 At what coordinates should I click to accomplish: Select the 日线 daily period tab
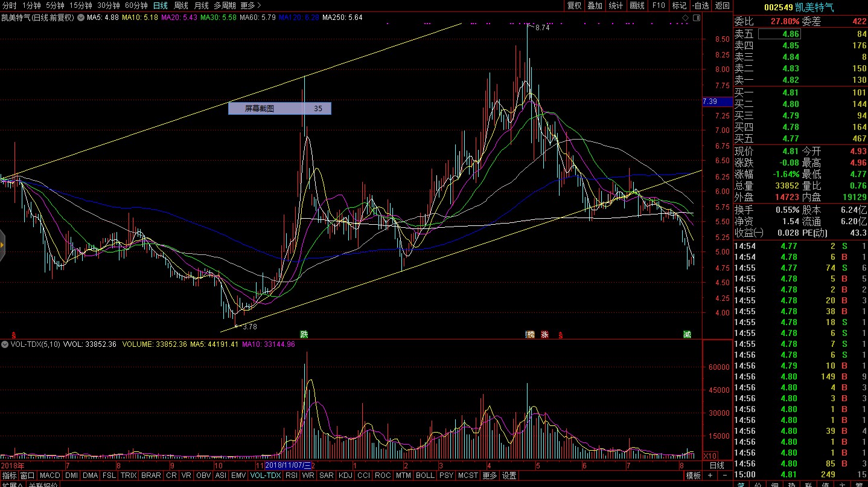click(160, 5)
